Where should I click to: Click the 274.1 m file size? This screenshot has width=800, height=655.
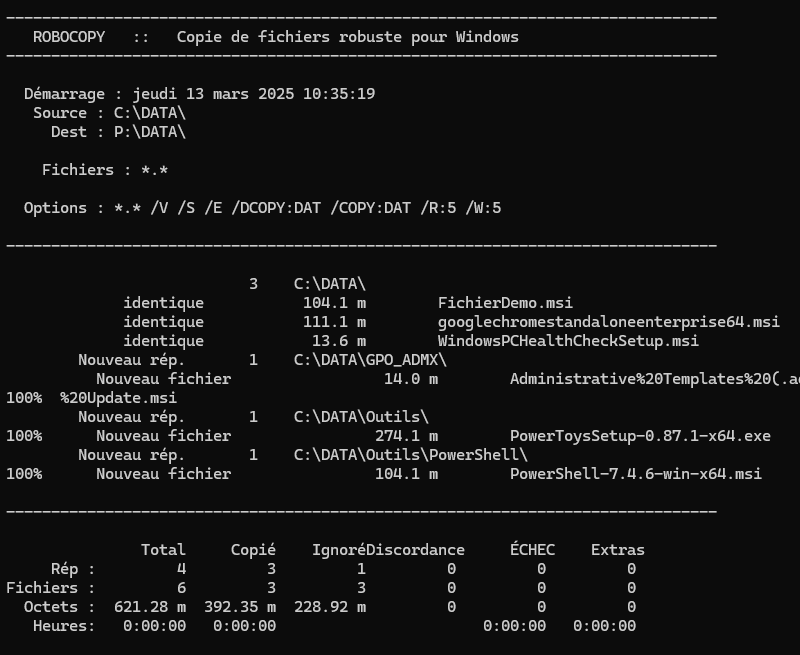click(406, 436)
